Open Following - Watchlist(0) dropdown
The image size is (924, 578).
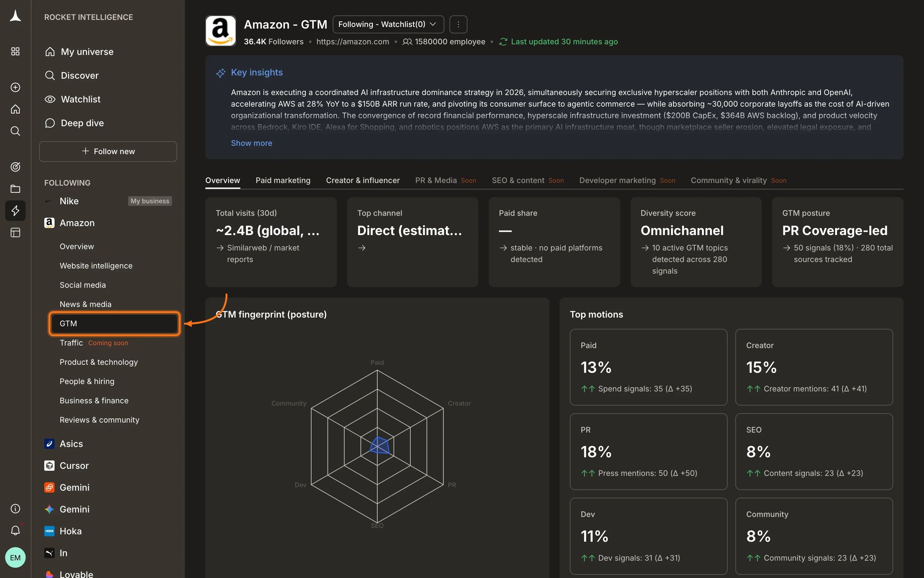tap(388, 24)
